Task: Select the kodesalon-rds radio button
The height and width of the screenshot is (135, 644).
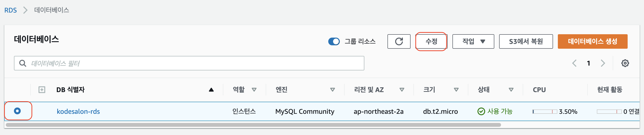Action: pyautogui.click(x=18, y=111)
